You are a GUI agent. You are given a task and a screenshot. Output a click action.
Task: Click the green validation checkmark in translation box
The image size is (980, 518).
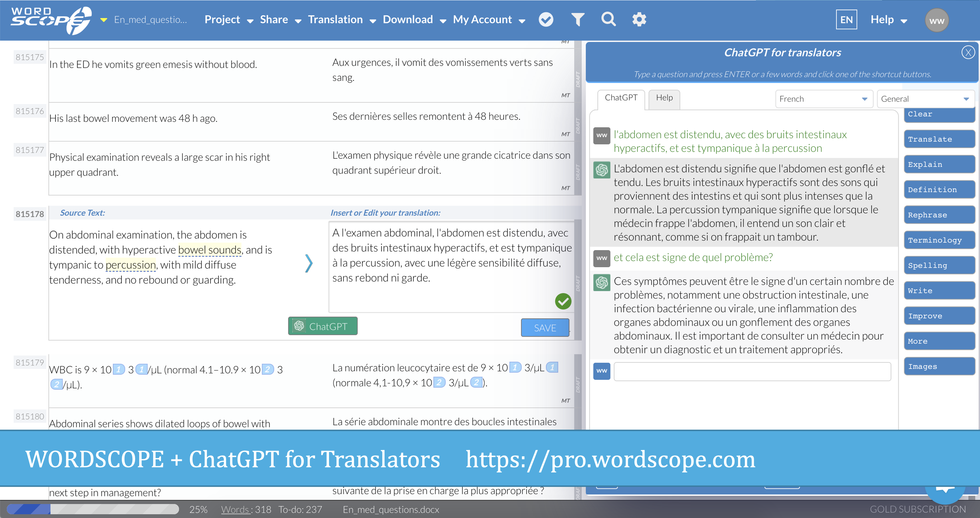[x=563, y=302]
